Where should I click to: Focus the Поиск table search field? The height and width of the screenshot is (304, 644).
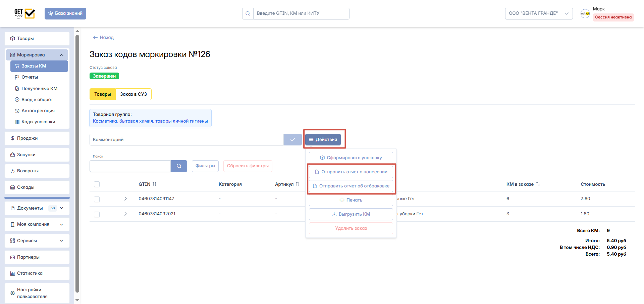[x=130, y=166]
